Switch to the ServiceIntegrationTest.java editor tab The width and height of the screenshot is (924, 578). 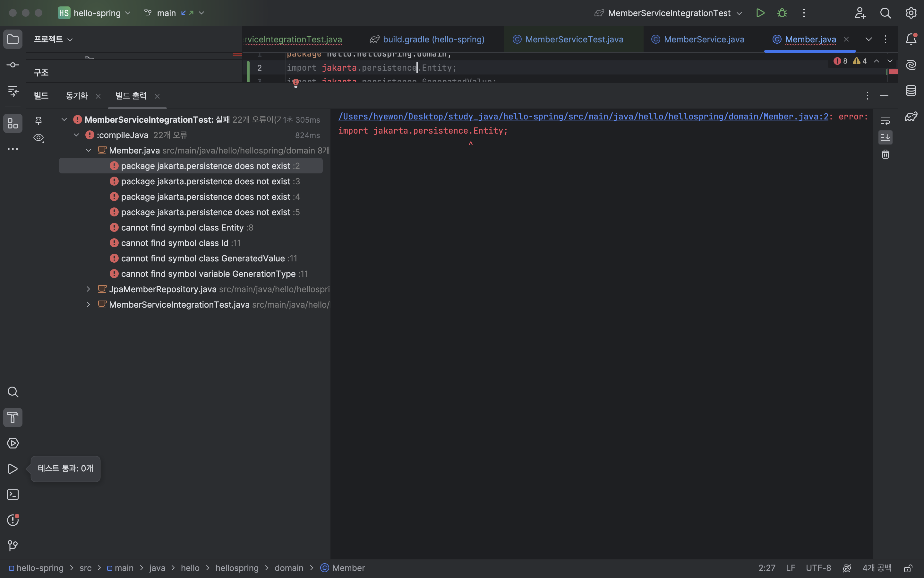point(293,39)
